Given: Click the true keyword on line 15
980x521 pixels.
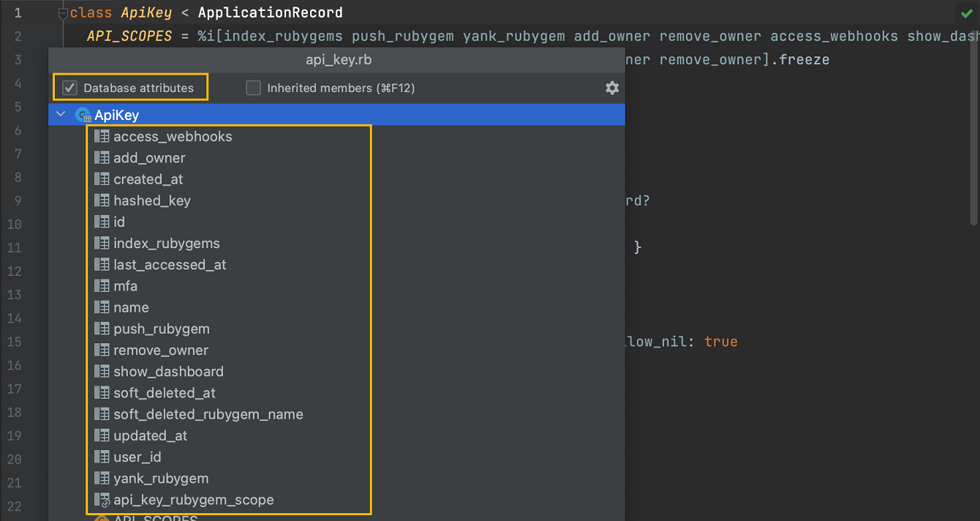Looking at the screenshot, I should tap(721, 342).
